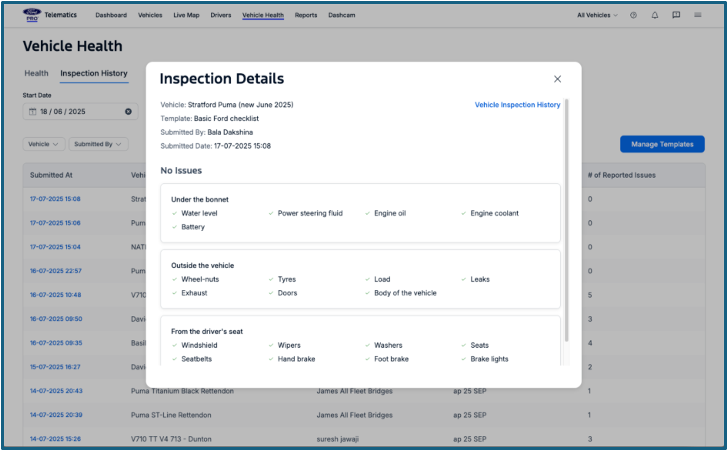728x450 pixels.
Task: Select Vehicle Health in top navigation
Action: (263, 15)
